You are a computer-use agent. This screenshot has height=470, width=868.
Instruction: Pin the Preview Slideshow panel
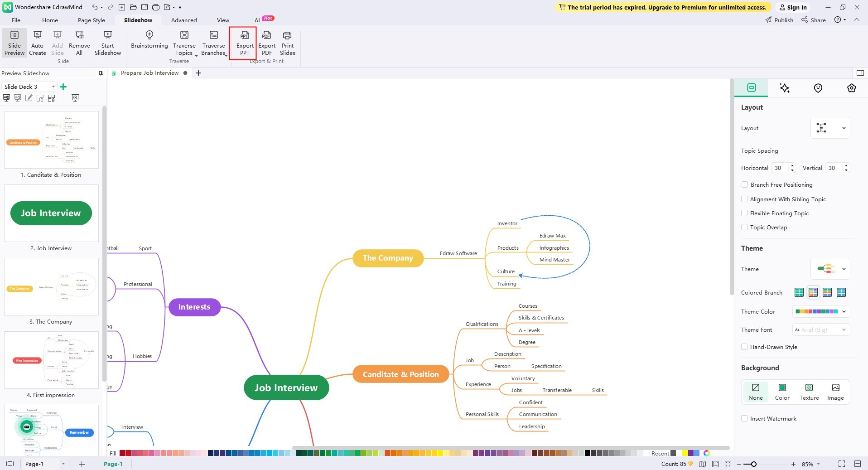pyautogui.click(x=101, y=73)
